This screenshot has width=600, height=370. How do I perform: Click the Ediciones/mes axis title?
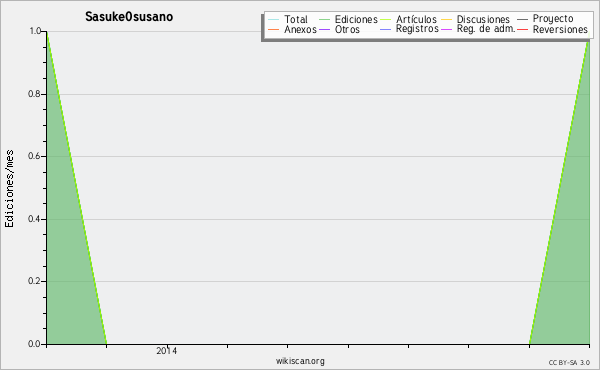[x=9, y=189]
